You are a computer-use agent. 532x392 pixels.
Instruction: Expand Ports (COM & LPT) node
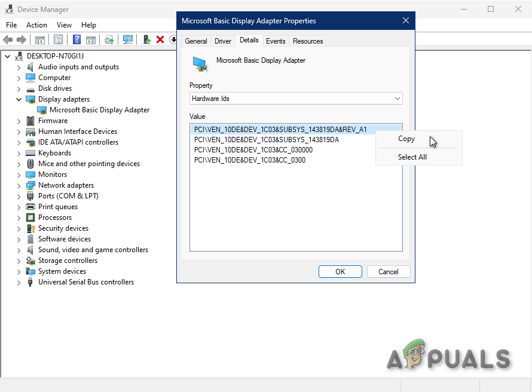[19, 196]
